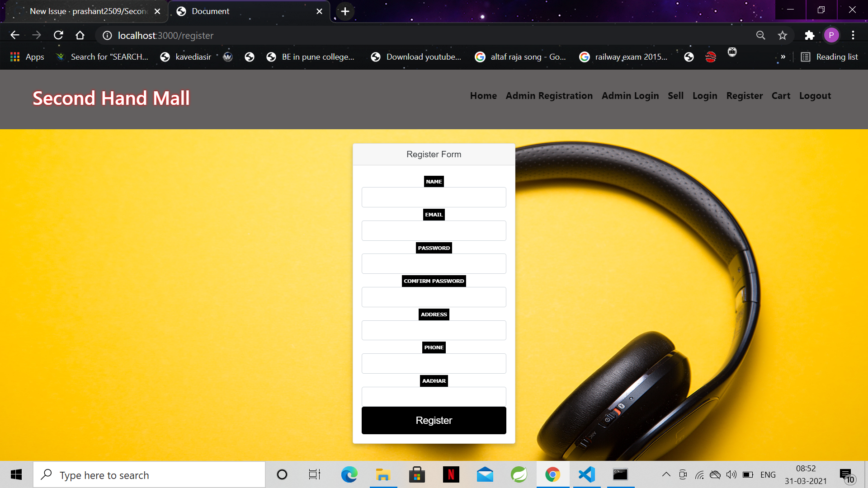Open the 'Download youtube' bookmark
868x488 pixels.
tap(416, 57)
